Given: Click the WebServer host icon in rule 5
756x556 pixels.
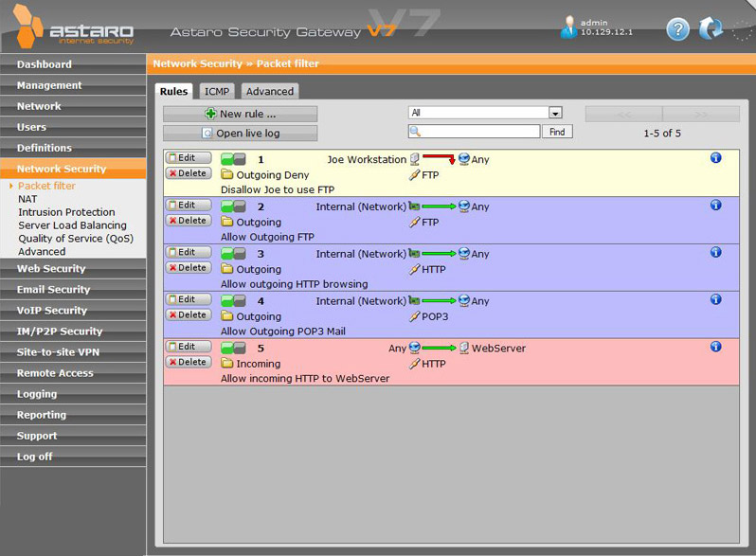Looking at the screenshot, I should point(464,348).
